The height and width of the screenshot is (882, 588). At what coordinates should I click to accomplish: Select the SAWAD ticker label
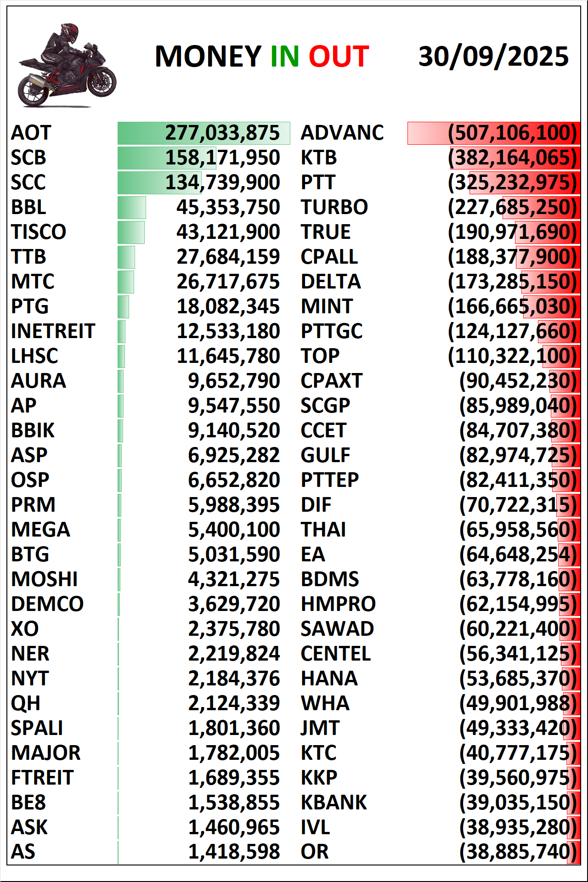click(x=337, y=629)
